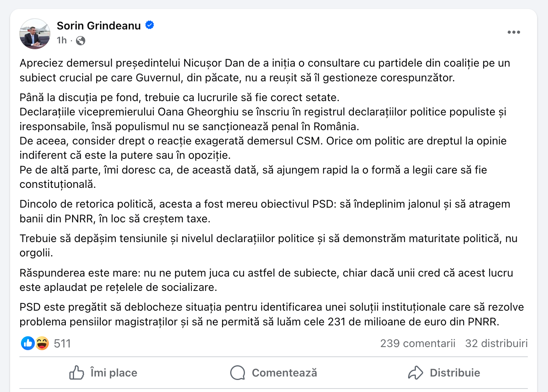Click the paragraph starting "Răspunderea este mare"
This screenshot has height=392, width=548.
coord(266,280)
